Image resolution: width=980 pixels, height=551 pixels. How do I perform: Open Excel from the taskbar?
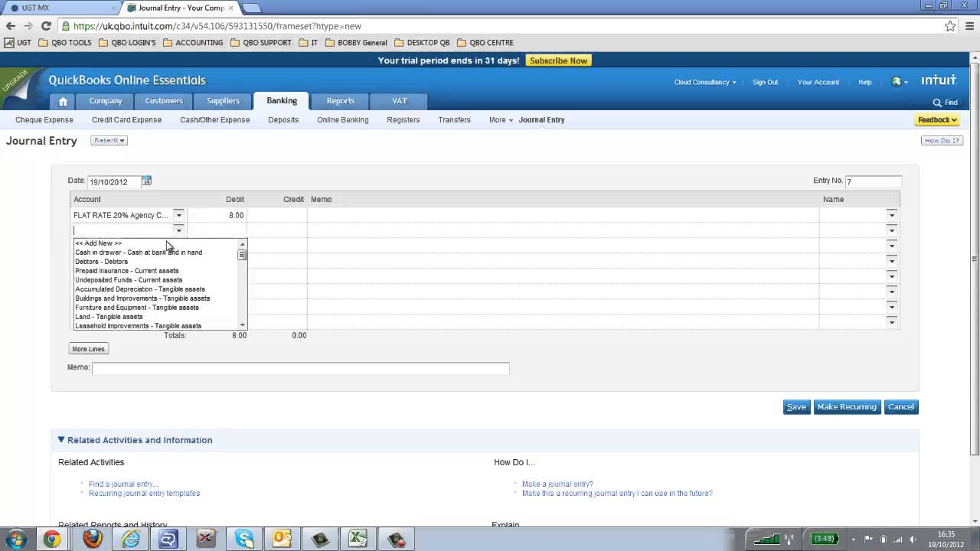(x=358, y=539)
